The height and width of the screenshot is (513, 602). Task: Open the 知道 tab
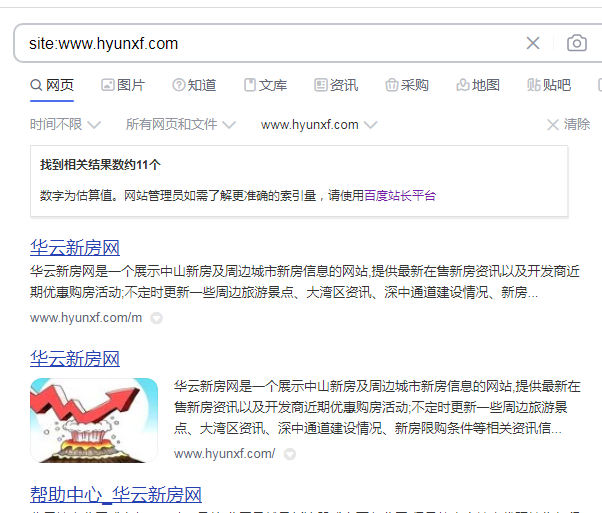click(x=194, y=85)
